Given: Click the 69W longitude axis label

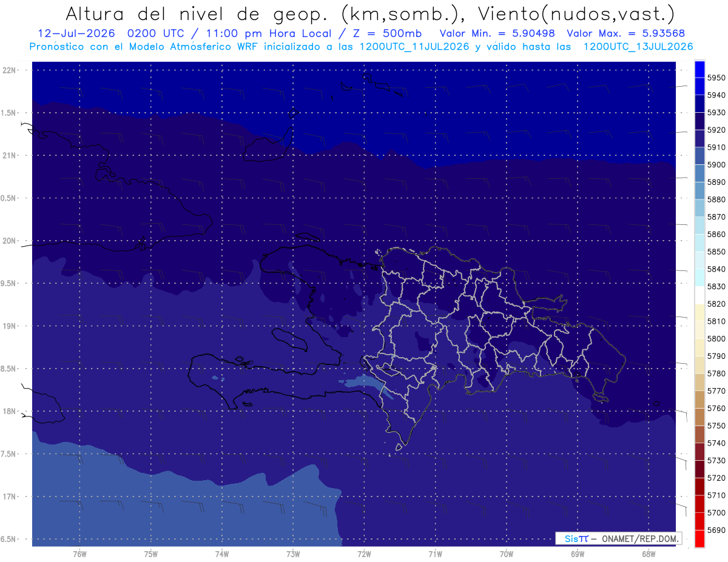Looking at the screenshot, I should point(578,554).
